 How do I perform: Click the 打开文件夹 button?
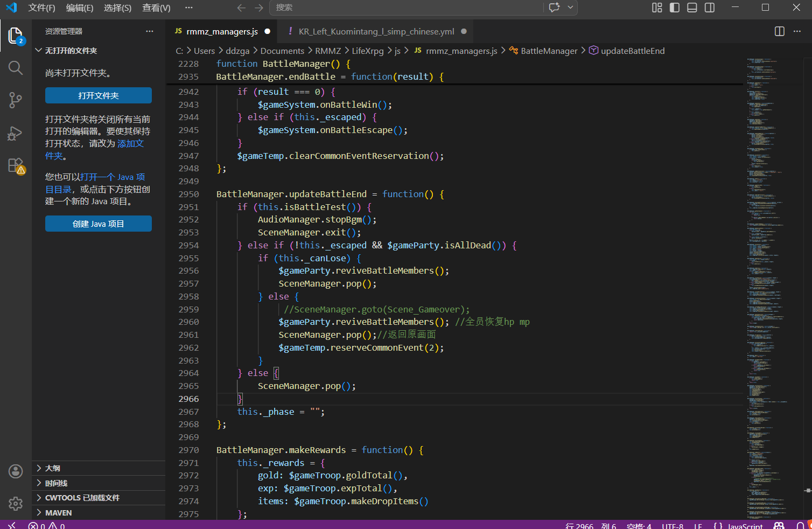click(x=99, y=95)
